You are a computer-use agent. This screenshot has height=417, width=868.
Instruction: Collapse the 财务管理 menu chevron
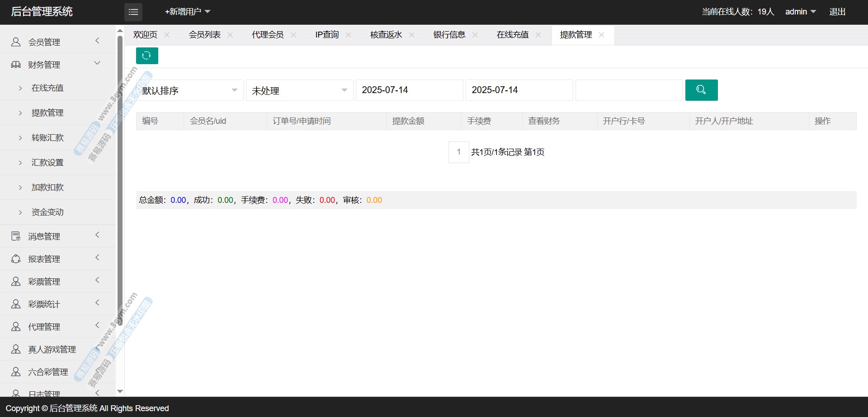coord(97,63)
